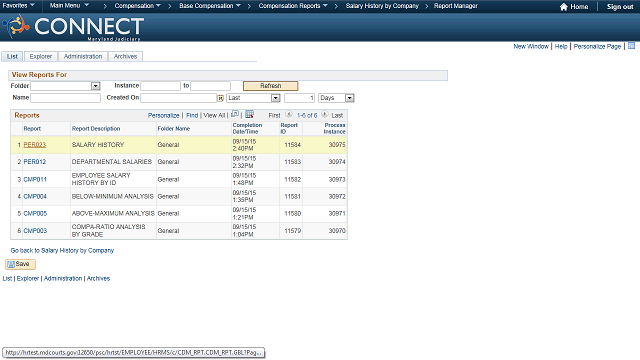Click the Name input field

[x=65, y=98]
